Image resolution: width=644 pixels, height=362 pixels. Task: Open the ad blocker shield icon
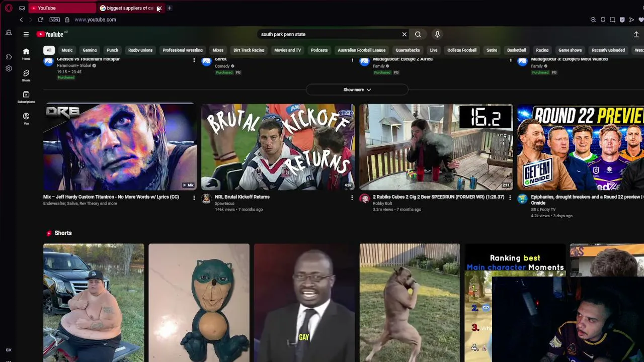coord(622,20)
